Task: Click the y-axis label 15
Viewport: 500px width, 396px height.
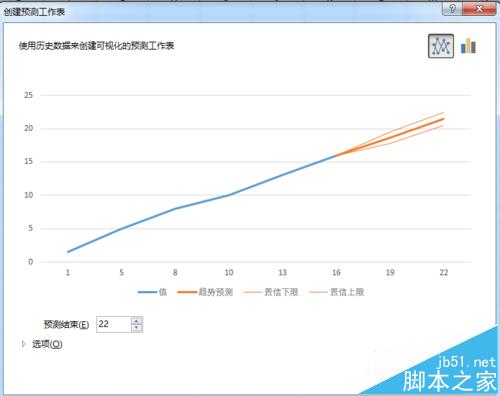Action: click(29, 161)
